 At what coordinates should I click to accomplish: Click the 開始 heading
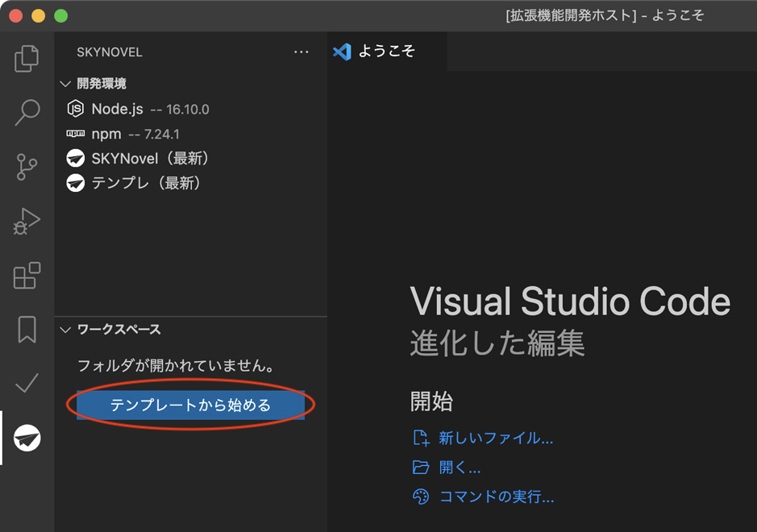[x=431, y=401]
